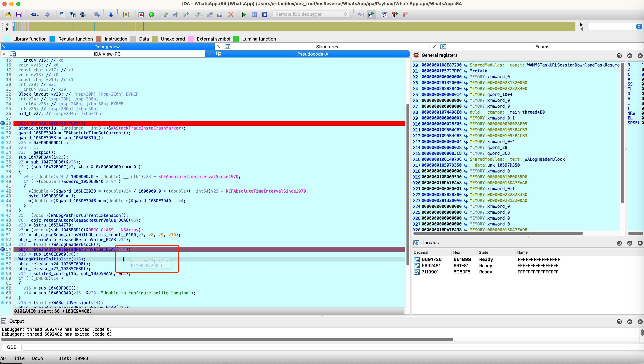The width and height of the screenshot is (644, 364).
Task: Close the General registers panel
Action: 640,55
